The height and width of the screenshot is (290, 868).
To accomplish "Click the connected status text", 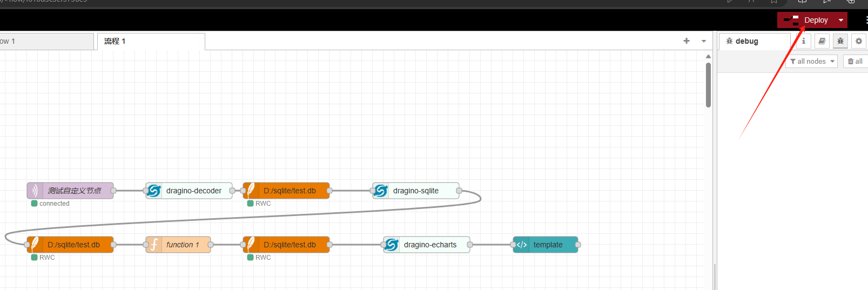I will (55, 204).
